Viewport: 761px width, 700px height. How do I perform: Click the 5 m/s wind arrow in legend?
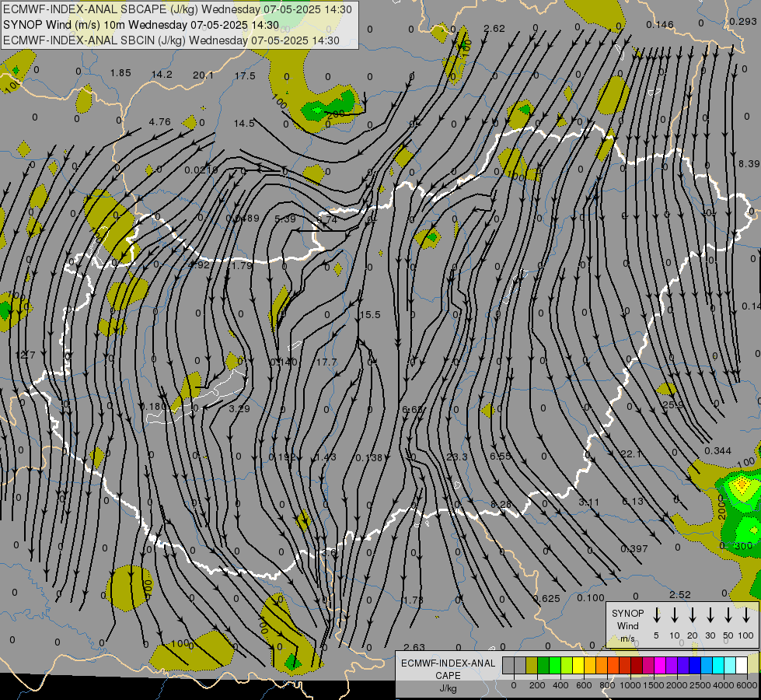pyautogui.click(x=656, y=615)
